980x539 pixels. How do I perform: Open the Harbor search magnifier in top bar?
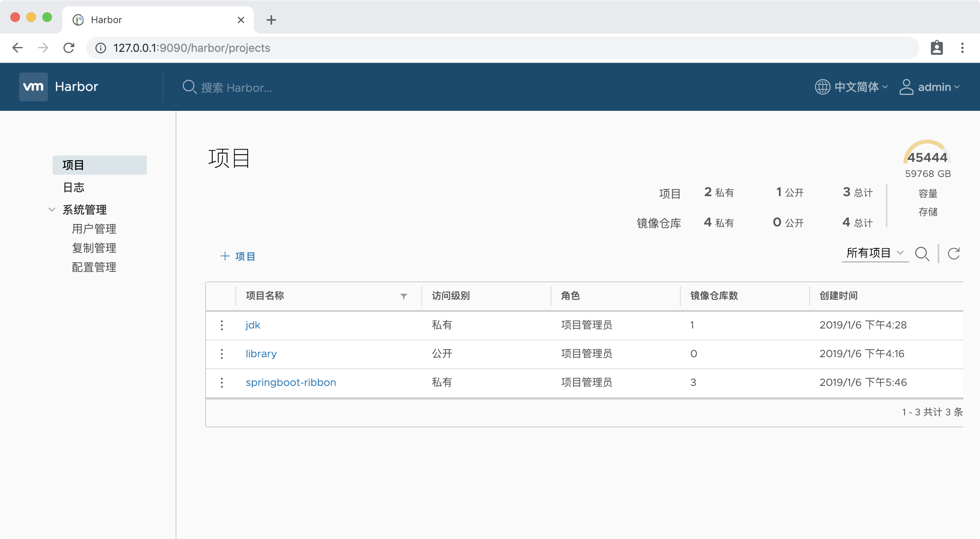(190, 87)
